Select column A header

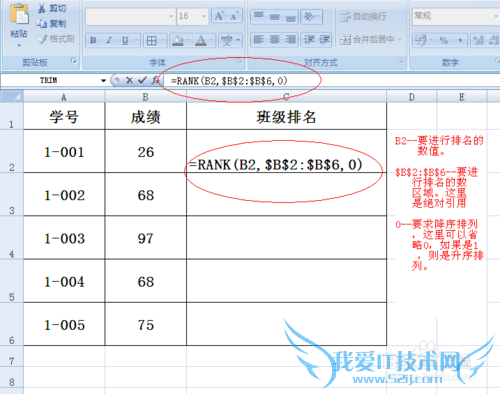click(64, 97)
